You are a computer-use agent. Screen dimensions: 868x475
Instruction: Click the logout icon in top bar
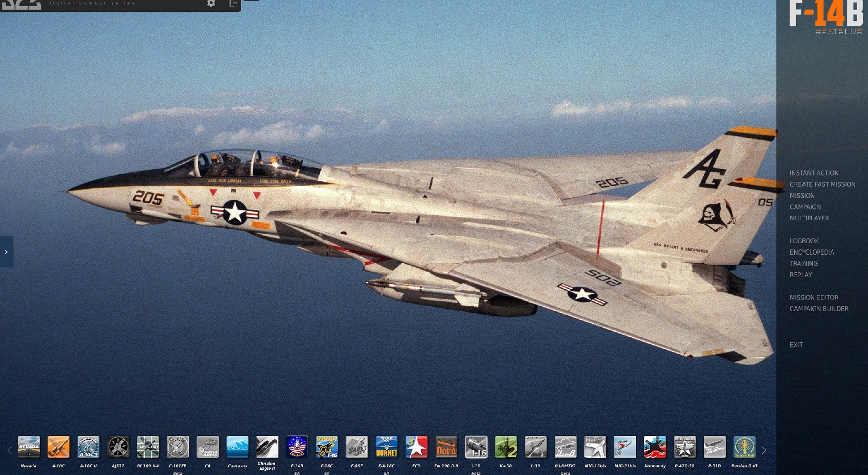[x=233, y=4]
